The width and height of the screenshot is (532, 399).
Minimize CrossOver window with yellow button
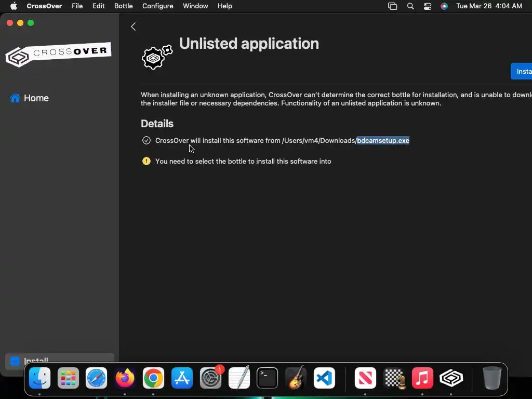[x=20, y=23]
